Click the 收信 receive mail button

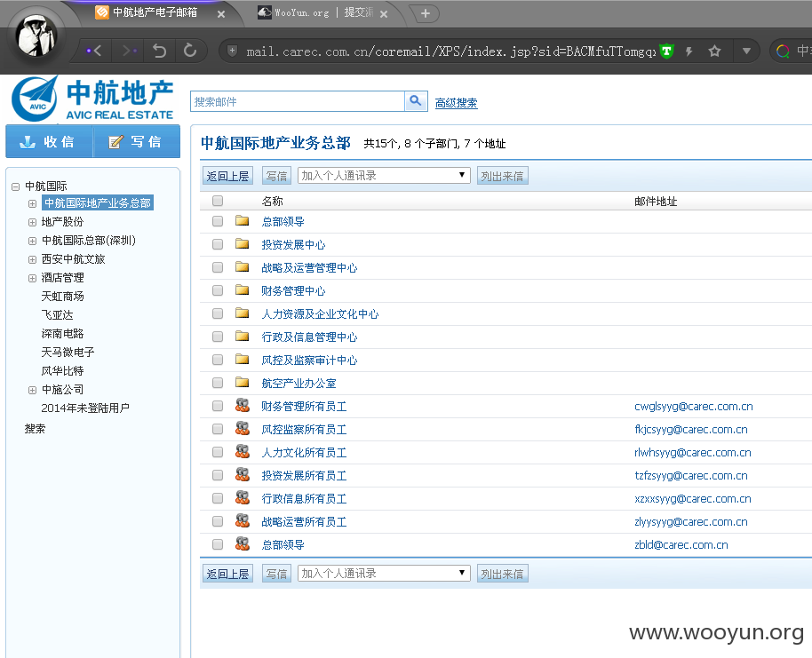click(49, 141)
